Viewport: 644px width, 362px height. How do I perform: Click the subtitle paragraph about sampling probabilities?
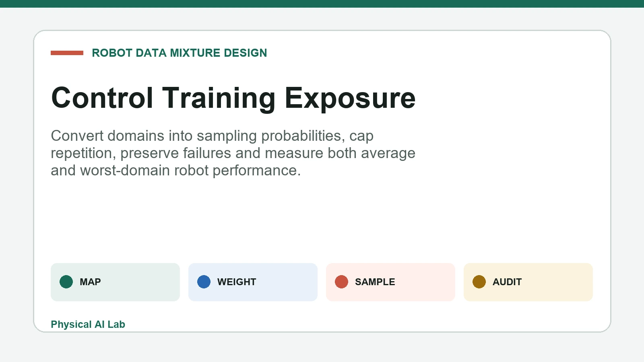(233, 153)
